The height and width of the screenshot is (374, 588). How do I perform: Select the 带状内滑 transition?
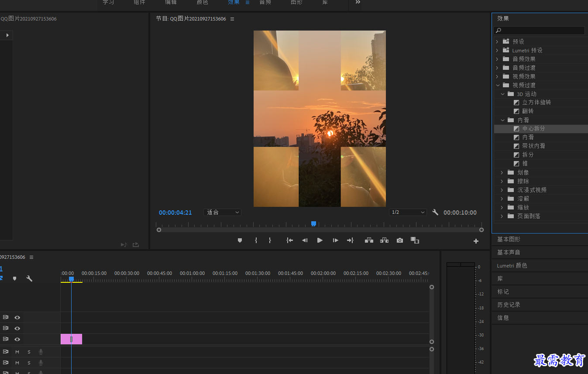coord(533,146)
